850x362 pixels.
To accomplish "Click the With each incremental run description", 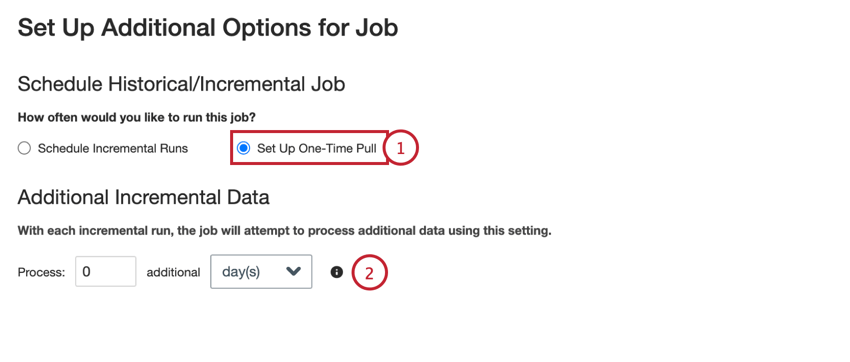I will click(285, 231).
